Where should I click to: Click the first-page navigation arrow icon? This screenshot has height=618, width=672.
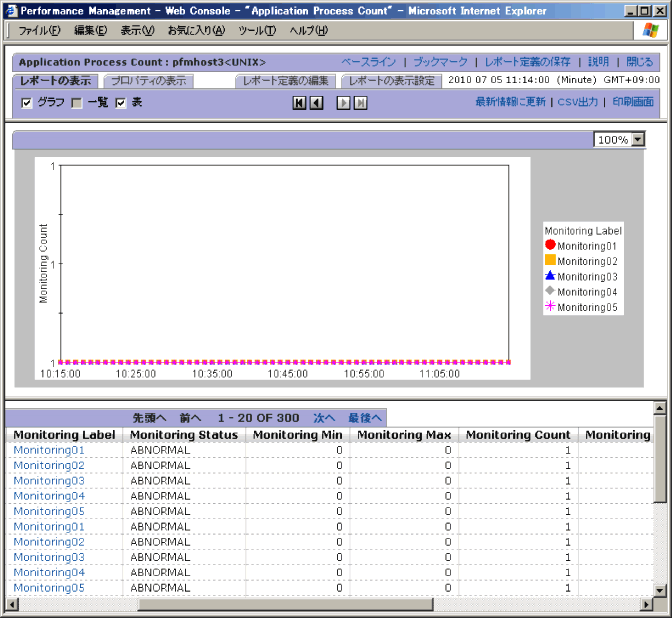point(300,103)
